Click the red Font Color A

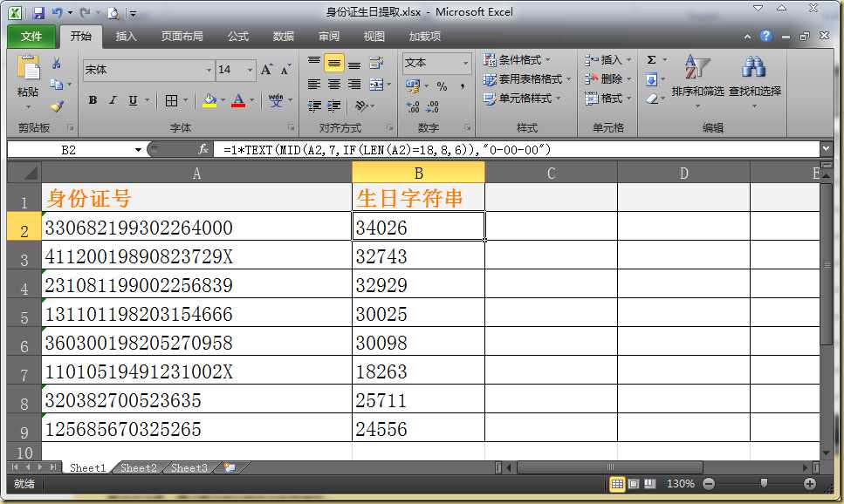(x=238, y=100)
